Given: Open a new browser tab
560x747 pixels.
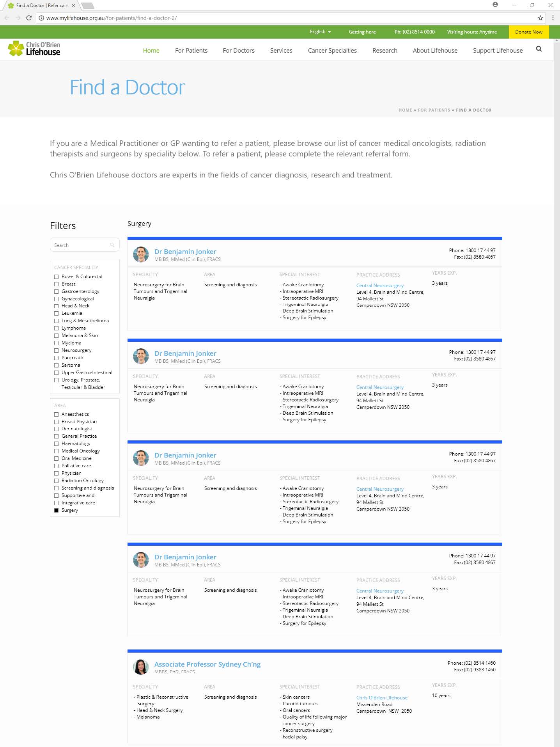Looking at the screenshot, I should pos(88,5).
